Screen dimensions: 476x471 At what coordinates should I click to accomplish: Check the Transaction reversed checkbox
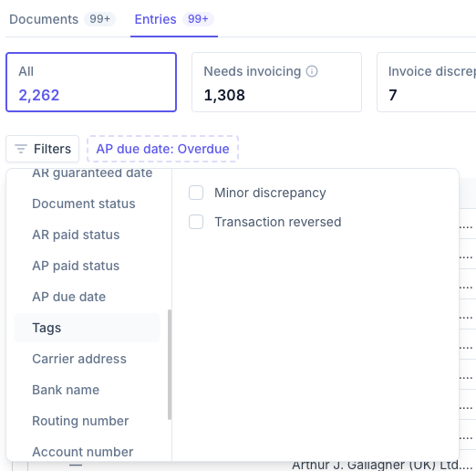coord(196,222)
